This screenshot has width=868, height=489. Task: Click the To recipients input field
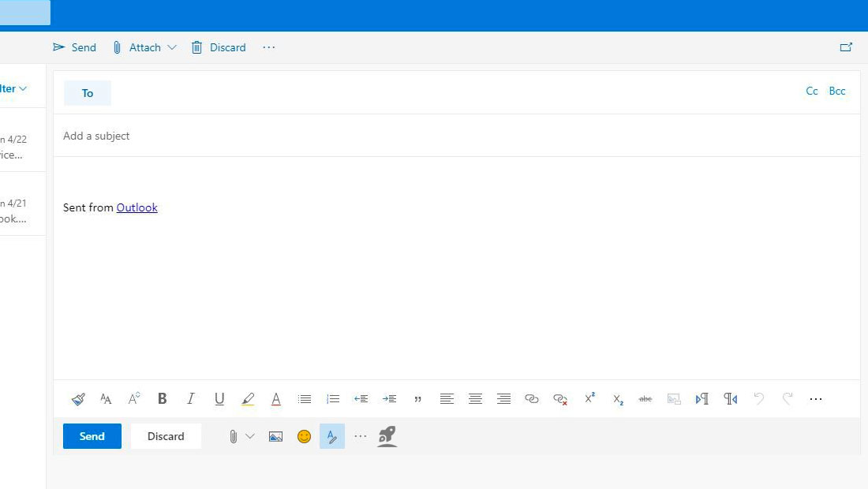[x=457, y=93]
